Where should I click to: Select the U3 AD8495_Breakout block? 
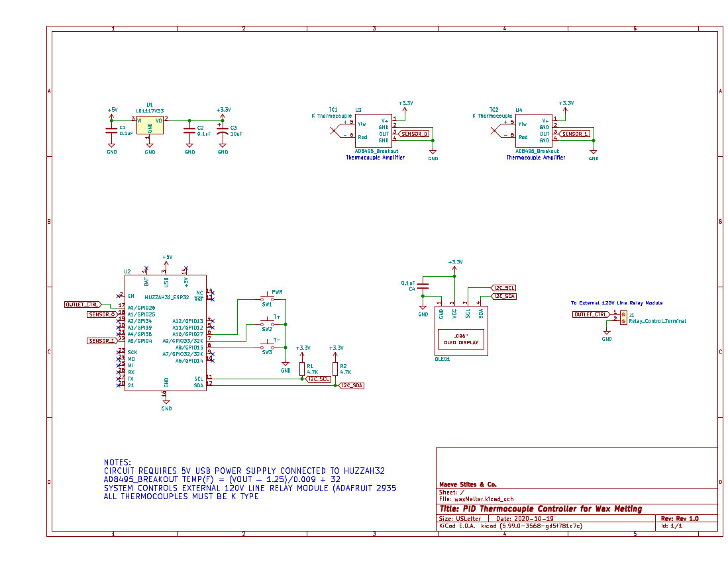374,130
